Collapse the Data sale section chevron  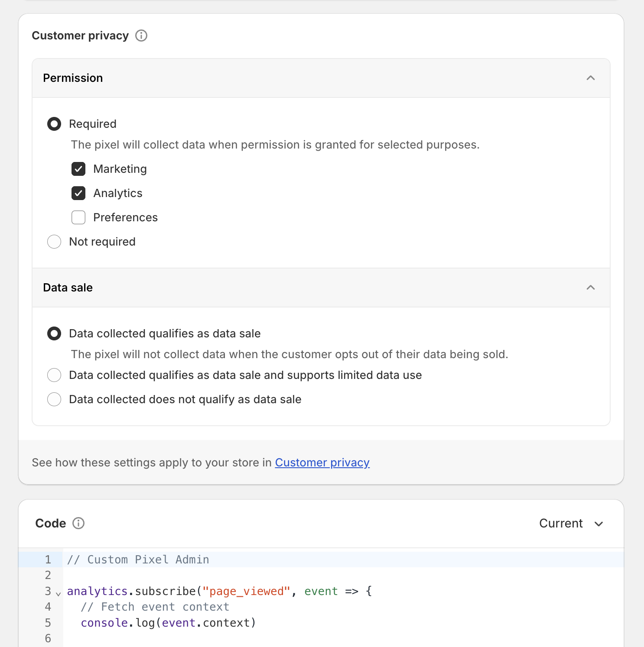pyautogui.click(x=590, y=288)
